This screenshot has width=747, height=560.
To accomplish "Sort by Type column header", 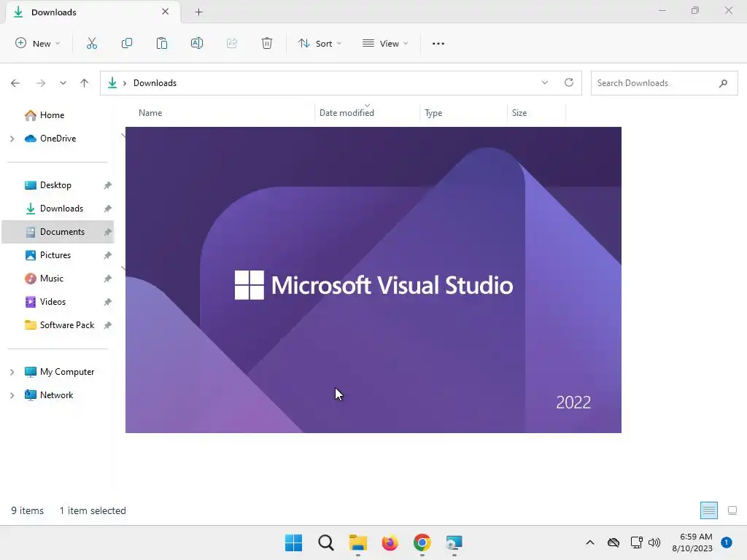I will (433, 113).
